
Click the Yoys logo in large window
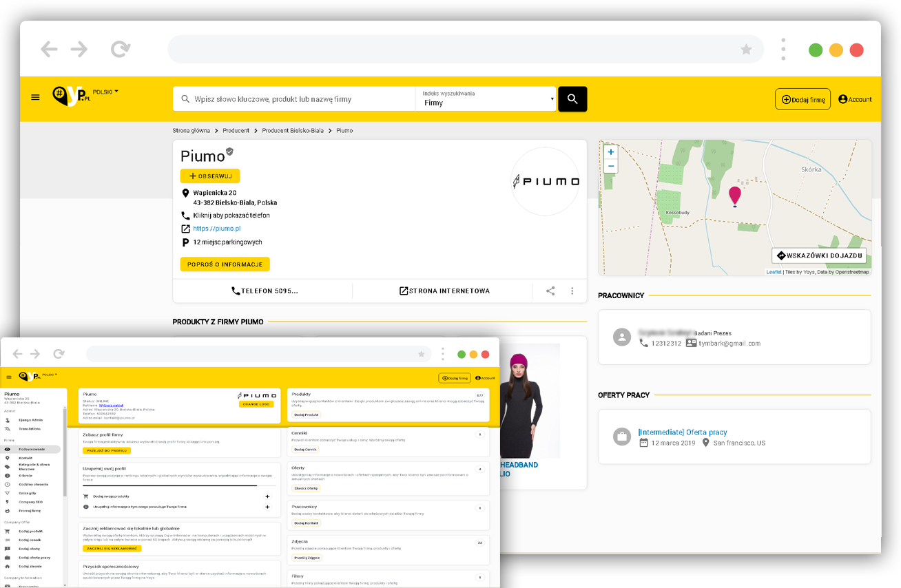click(x=72, y=96)
